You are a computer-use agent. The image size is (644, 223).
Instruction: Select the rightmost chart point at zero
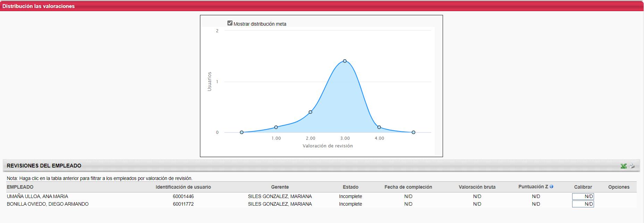pos(413,132)
